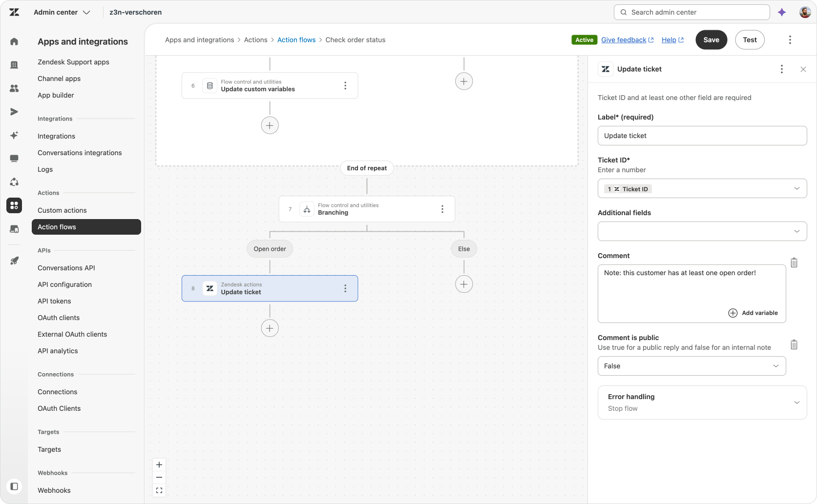
Task: Expand the Admin center dropdown
Action: click(x=62, y=12)
